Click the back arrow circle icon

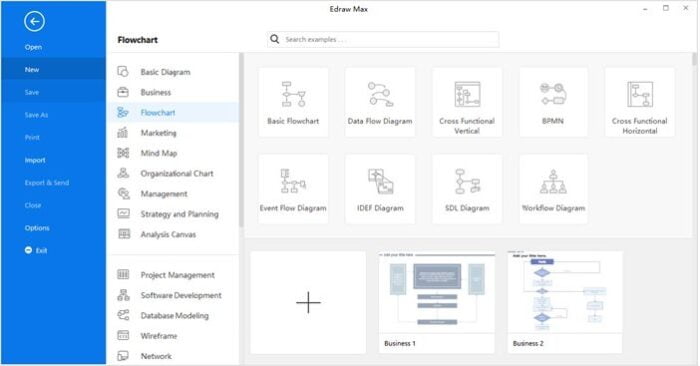(x=34, y=21)
